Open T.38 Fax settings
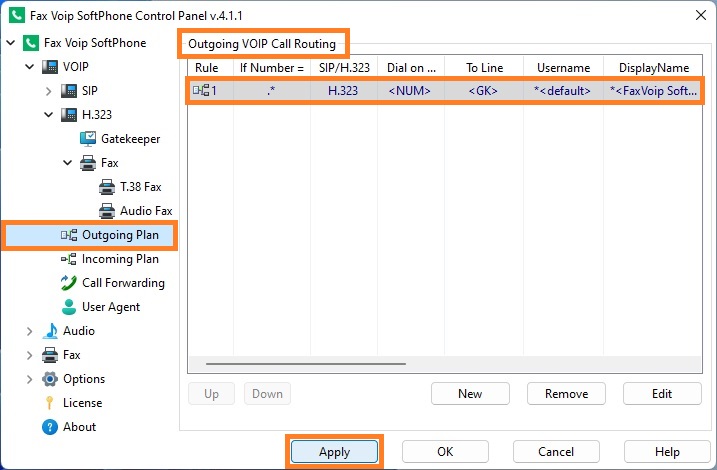717x470 pixels. point(141,187)
